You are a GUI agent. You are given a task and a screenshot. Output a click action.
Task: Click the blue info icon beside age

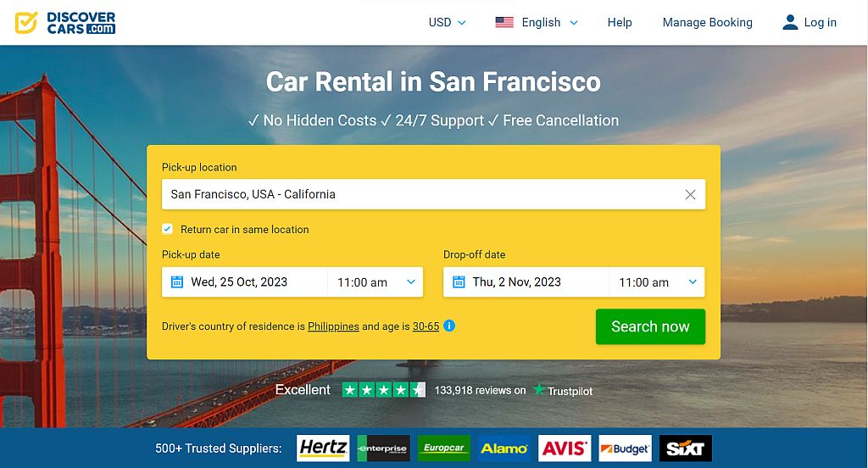449,326
